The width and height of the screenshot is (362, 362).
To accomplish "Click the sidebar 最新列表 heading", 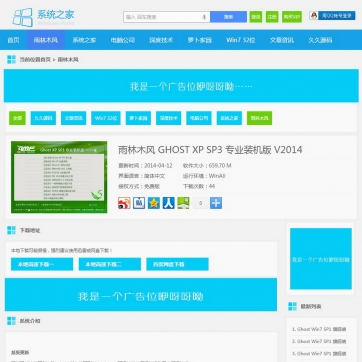I will (x=311, y=306).
